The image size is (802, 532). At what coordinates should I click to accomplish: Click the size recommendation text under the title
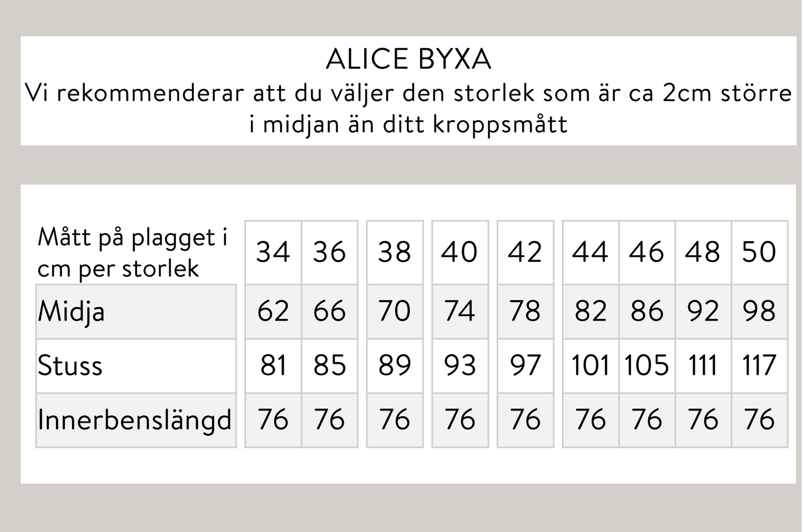(408, 108)
